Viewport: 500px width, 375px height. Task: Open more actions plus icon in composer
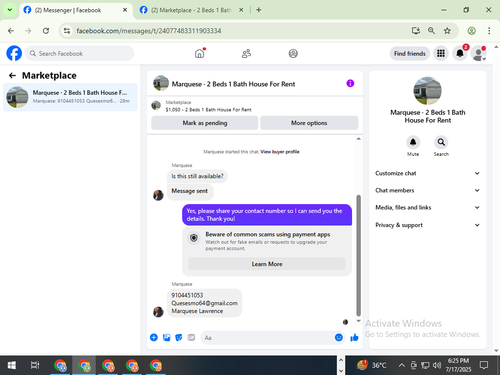(154, 337)
